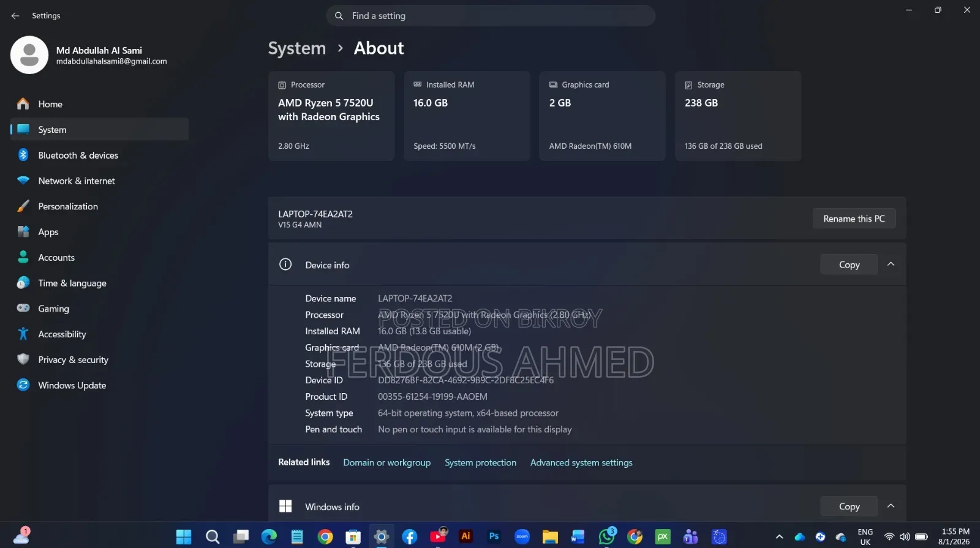Select System in the Settings sidebar
This screenshot has height=548, width=980.
pos(99,130)
